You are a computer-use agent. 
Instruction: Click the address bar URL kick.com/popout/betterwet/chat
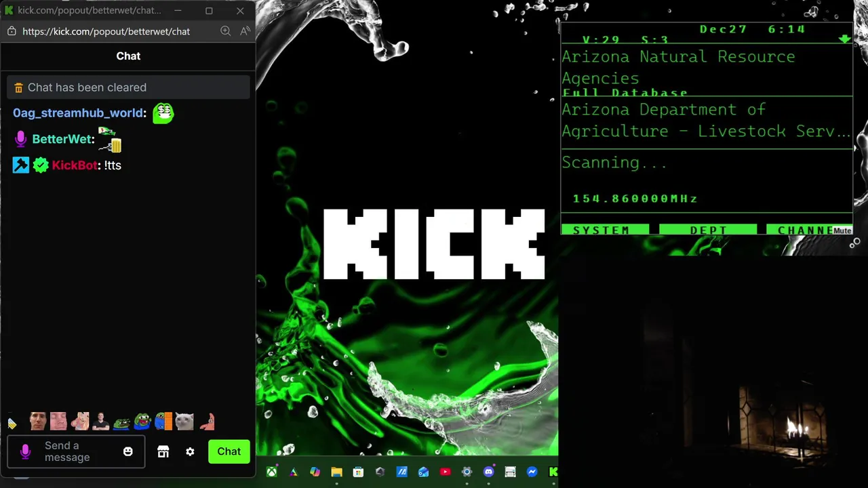click(x=106, y=31)
